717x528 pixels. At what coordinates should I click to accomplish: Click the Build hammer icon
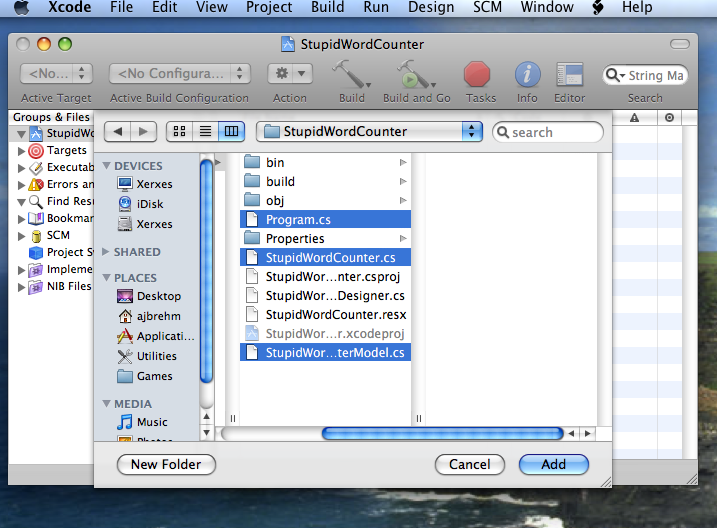(x=351, y=74)
